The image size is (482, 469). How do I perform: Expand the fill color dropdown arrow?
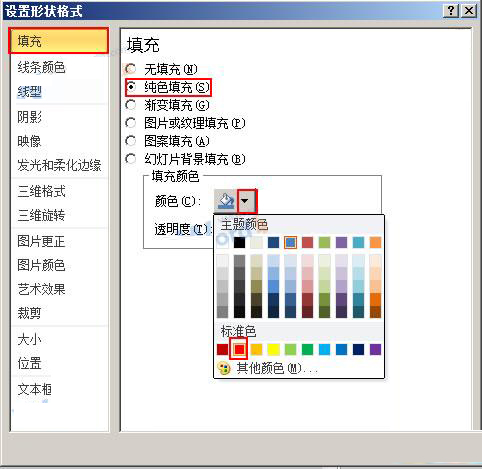click(247, 201)
